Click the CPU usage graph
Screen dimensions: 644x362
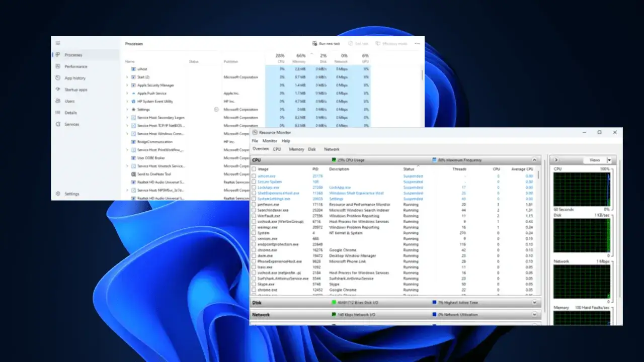(582, 190)
